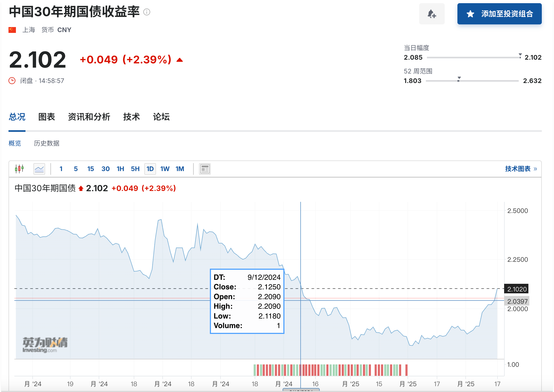Switch to candlestick chart type

pyautogui.click(x=19, y=169)
